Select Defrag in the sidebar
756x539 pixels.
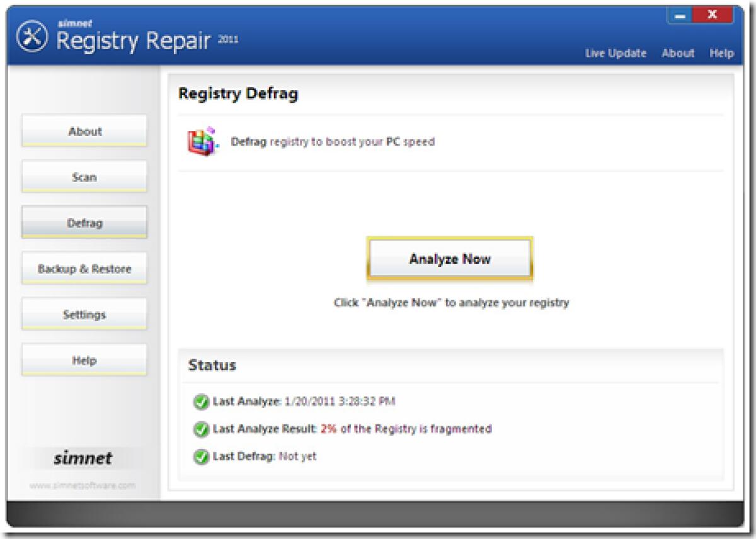click(x=84, y=222)
